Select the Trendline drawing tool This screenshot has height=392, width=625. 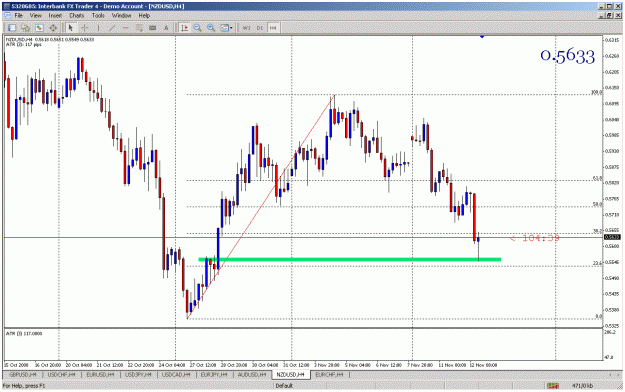pyautogui.click(x=112, y=28)
